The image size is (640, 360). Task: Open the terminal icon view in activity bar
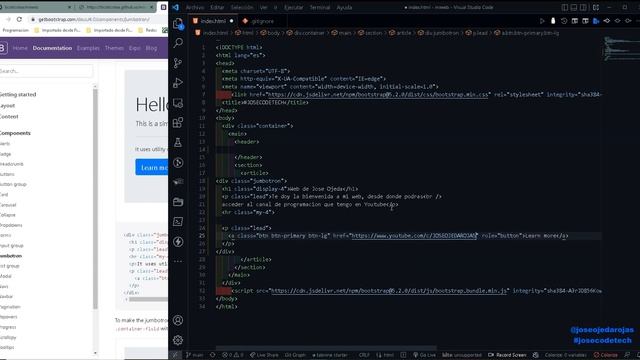(178, 222)
